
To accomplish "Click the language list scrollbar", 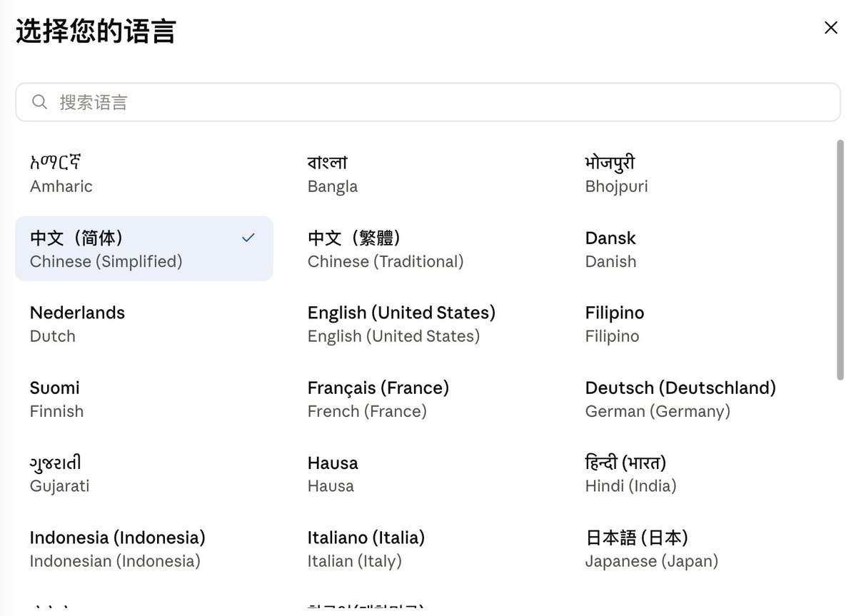I will click(x=840, y=260).
